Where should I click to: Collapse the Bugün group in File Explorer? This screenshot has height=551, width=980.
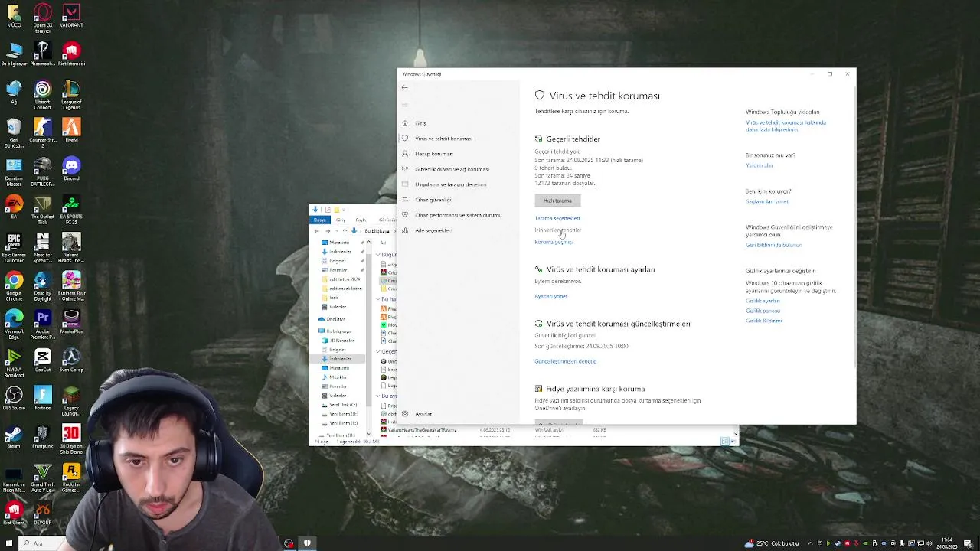point(377,255)
